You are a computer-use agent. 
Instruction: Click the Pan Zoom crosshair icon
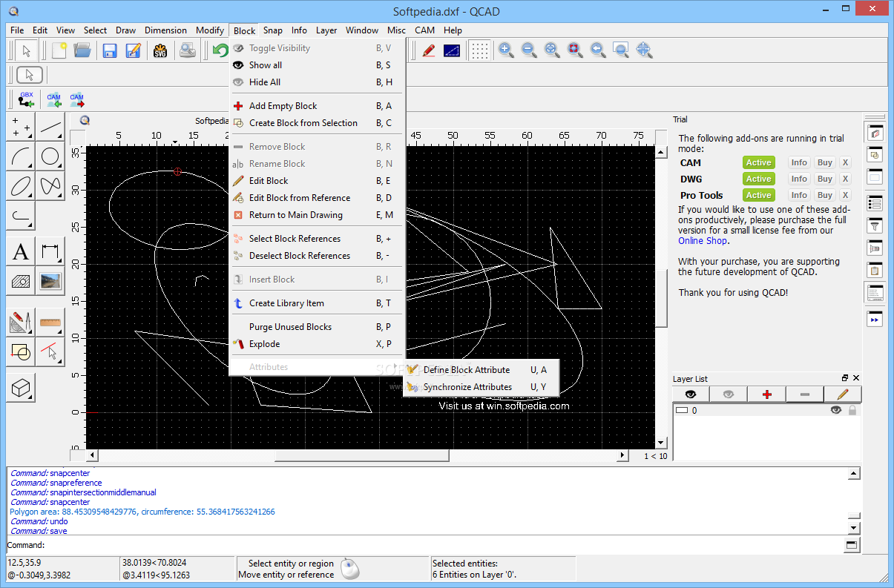(644, 50)
